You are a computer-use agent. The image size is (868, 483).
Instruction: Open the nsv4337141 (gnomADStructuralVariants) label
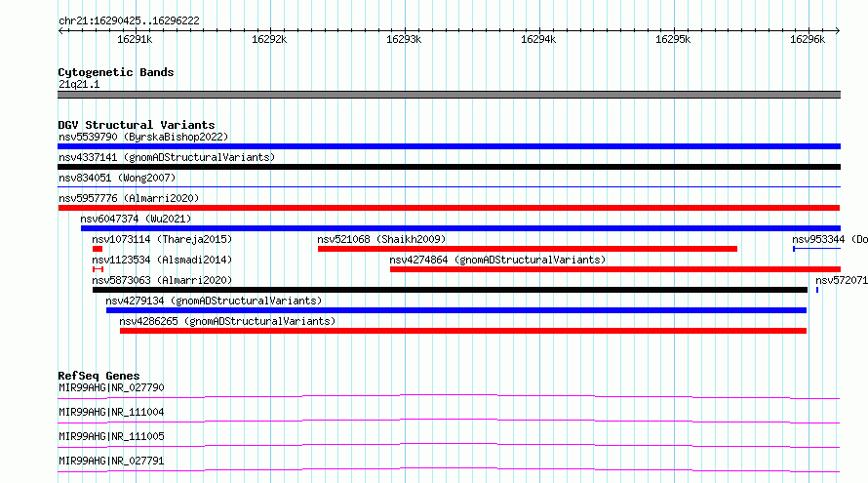point(167,157)
